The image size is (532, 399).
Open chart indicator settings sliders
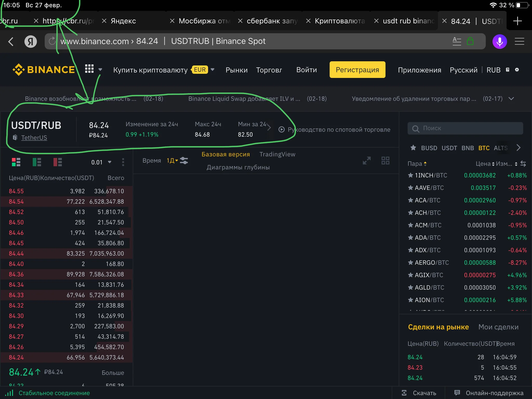click(184, 161)
